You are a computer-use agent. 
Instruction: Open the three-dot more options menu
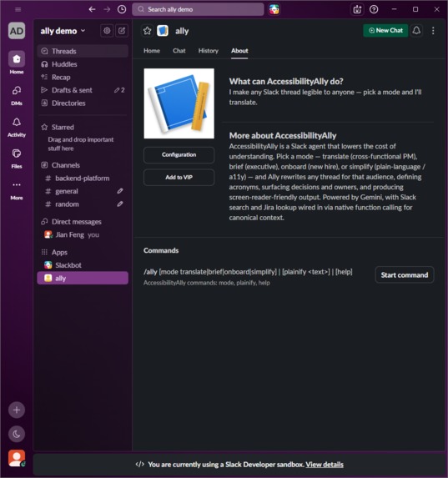click(x=433, y=31)
